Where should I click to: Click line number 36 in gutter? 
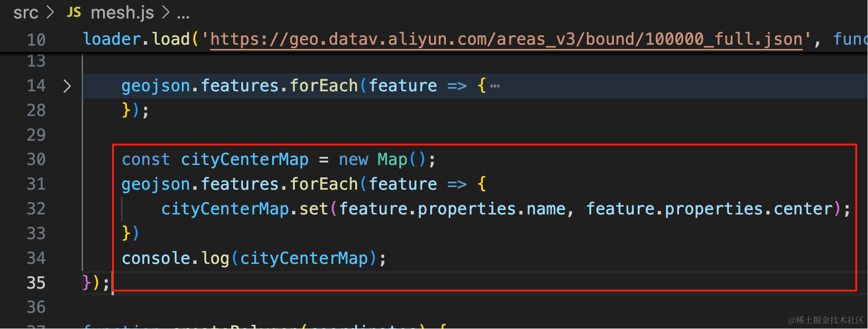tap(36, 307)
